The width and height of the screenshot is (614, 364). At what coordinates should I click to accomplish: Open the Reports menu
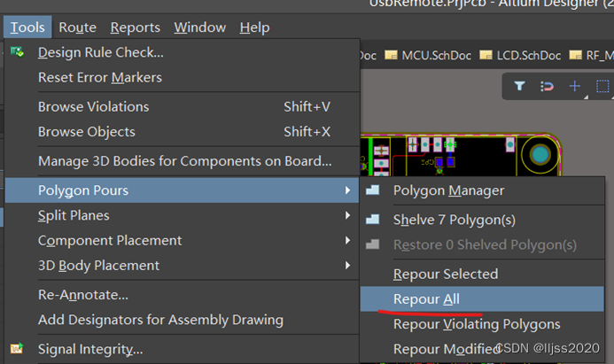point(135,27)
